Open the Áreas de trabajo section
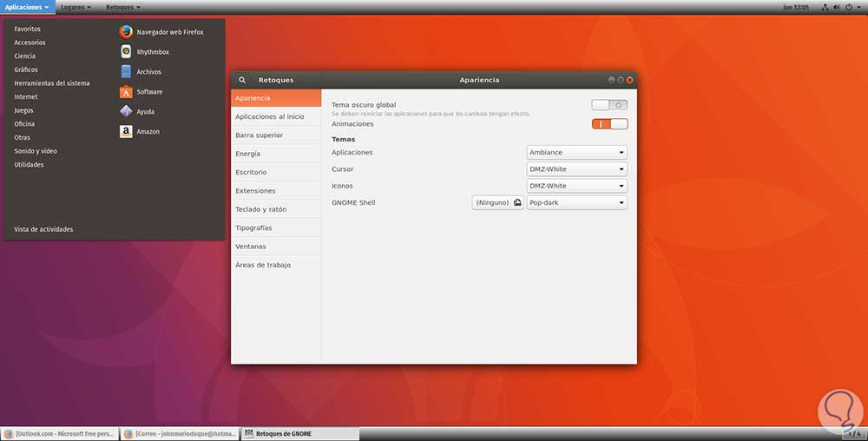Viewport: 868px width, 441px height. tap(276, 265)
